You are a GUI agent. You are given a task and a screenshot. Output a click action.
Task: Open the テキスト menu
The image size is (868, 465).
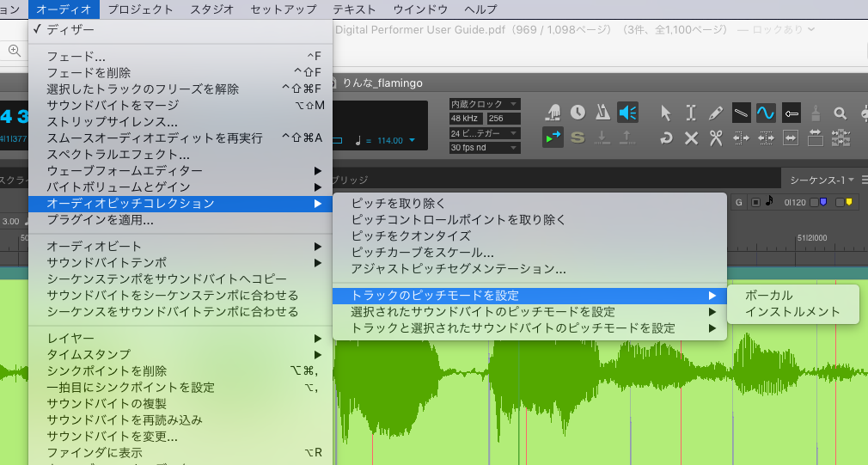point(354,9)
